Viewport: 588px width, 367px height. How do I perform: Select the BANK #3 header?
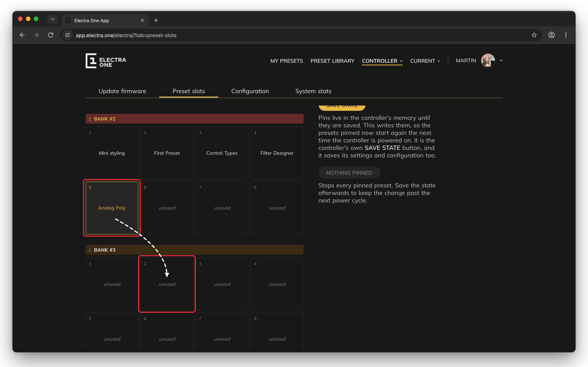194,250
